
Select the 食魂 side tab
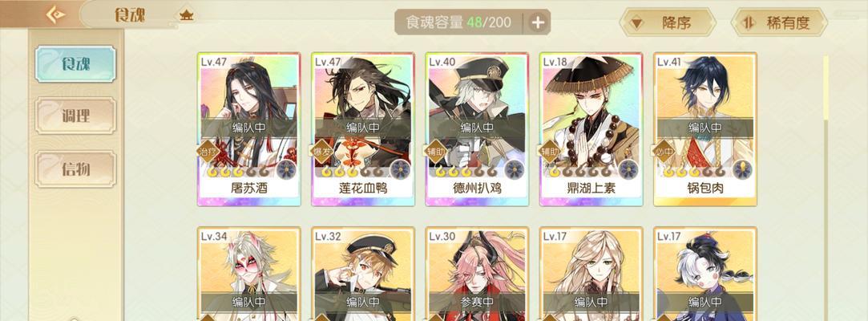point(75,63)
